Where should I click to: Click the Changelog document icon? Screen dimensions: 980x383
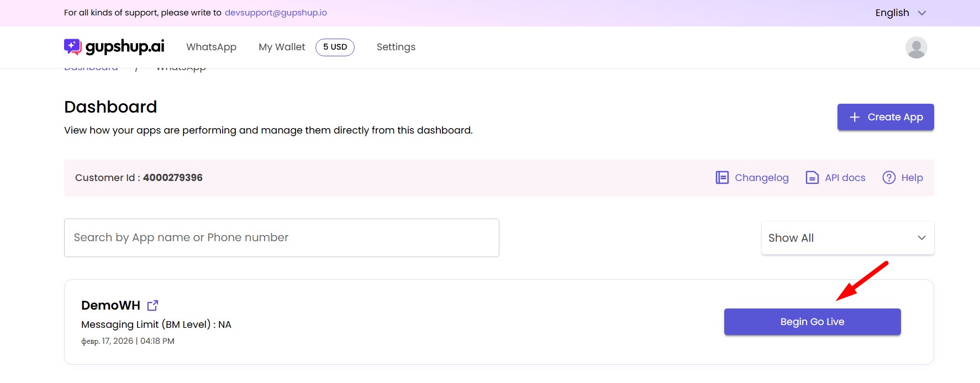click(x=722, y=178)
